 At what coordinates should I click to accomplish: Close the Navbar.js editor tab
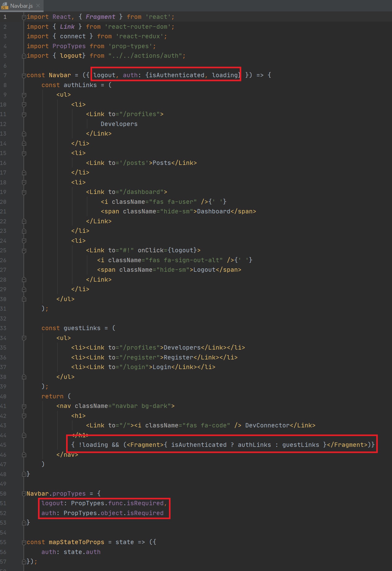[38, 6]
